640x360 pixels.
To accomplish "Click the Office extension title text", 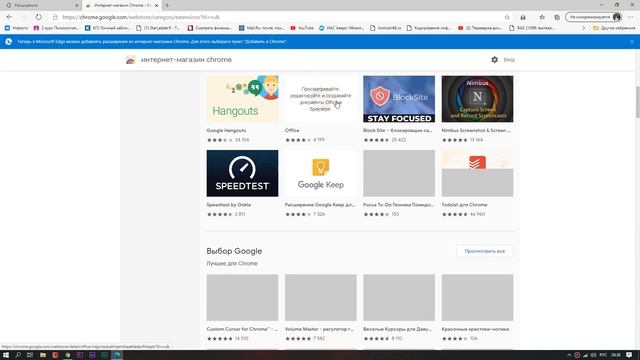I will (x=292, y=130).
